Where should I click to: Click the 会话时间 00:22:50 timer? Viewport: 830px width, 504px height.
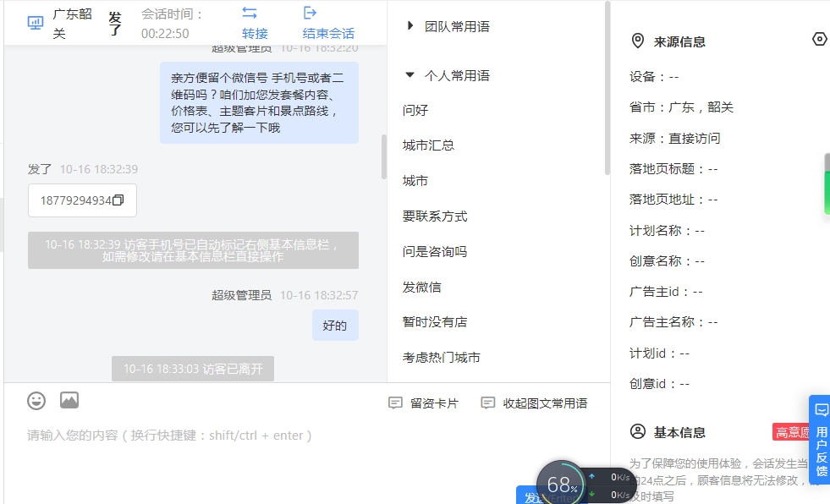tap(173, 24)
